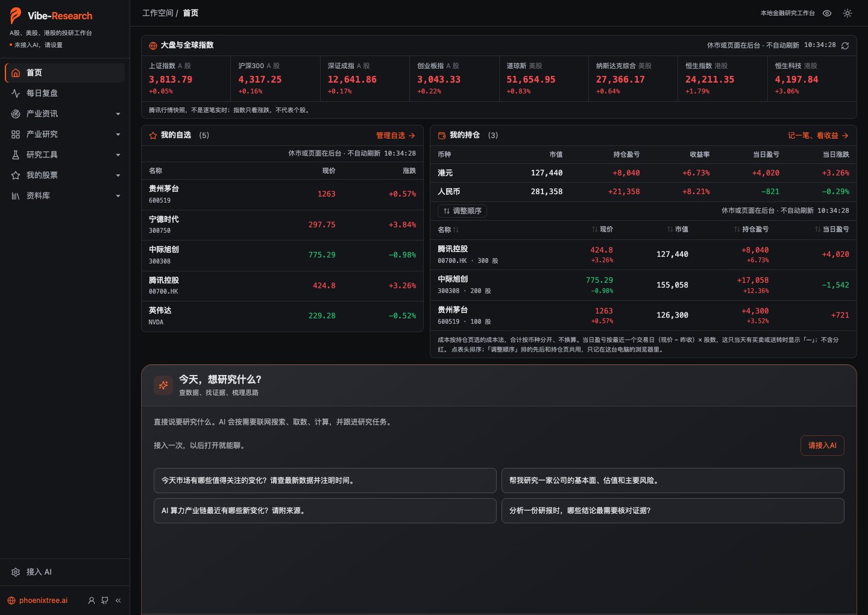Click the target icon beside 产业资讯
The height and width of the screenshot is (615, 868).
[16, 114]
